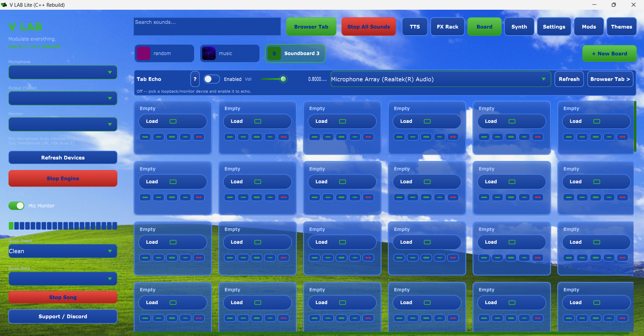Switch to the Mods tab
This screenshot has height=336, width=644.
589,27
